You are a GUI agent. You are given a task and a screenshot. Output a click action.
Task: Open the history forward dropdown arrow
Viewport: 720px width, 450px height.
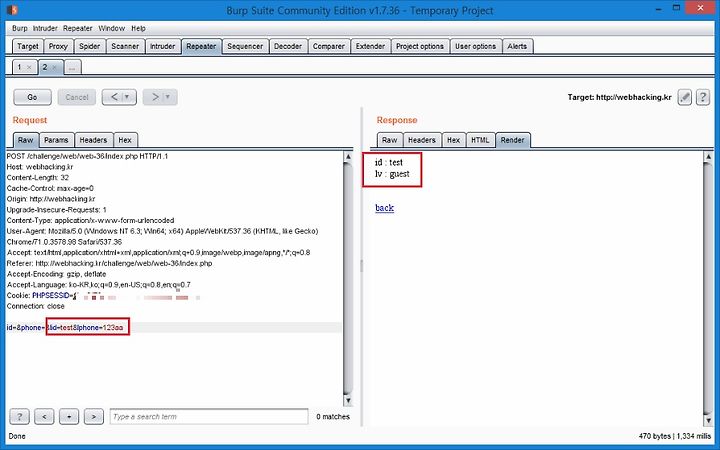click(x=168, y=97)
